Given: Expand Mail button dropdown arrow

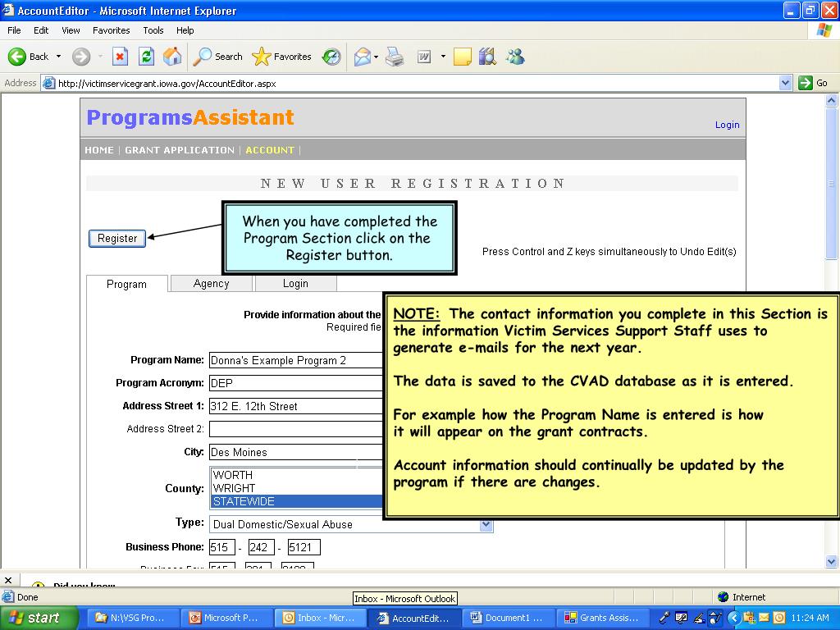Looking at the screenshot, I should point(376,57).
